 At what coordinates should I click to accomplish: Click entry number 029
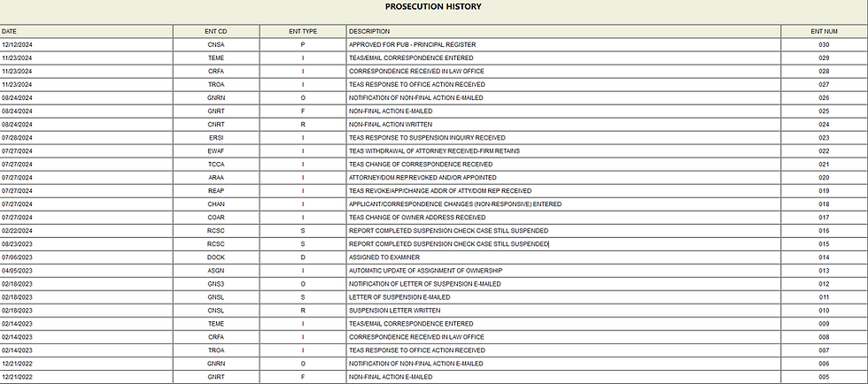tap(824, 58)
